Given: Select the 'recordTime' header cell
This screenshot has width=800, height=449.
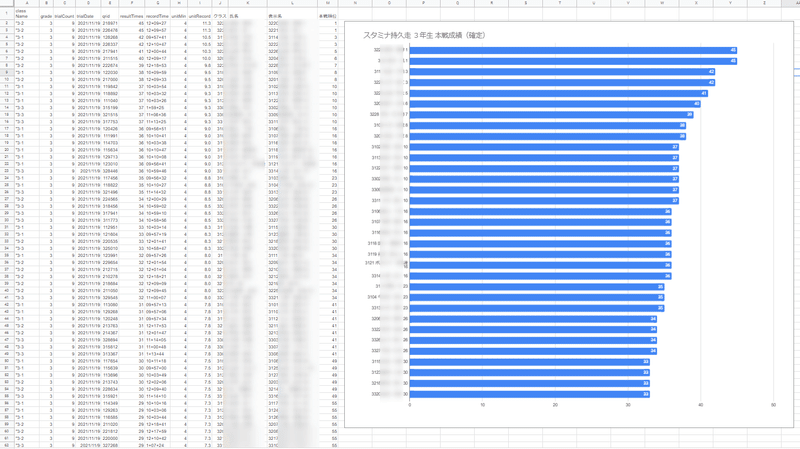Looking at the screenshot, I should (x=157, y=16).
